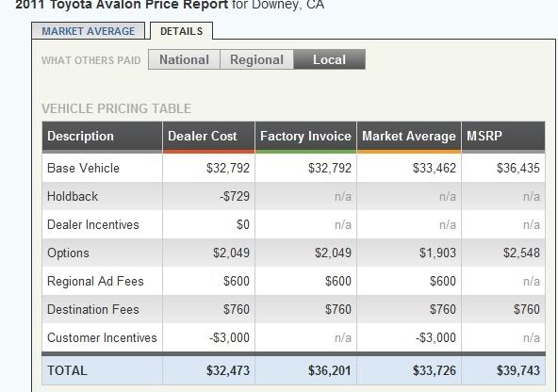Click the TOTAL row label

67,370
